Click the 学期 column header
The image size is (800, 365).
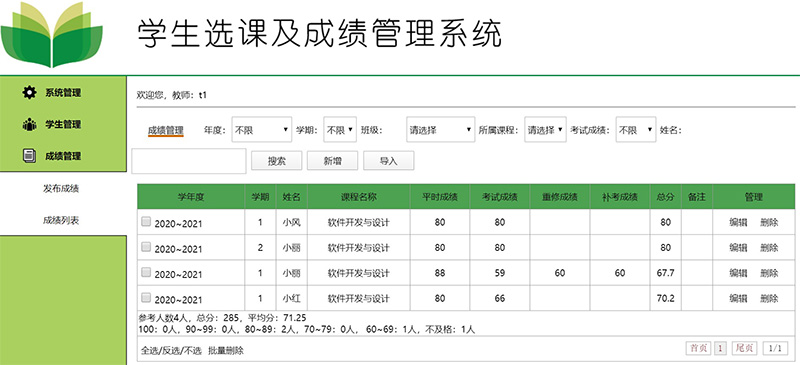click(260, 197)
